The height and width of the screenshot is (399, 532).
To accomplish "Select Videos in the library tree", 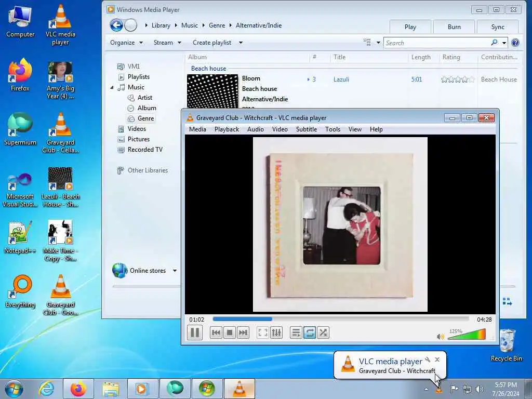I will (137, 129).
